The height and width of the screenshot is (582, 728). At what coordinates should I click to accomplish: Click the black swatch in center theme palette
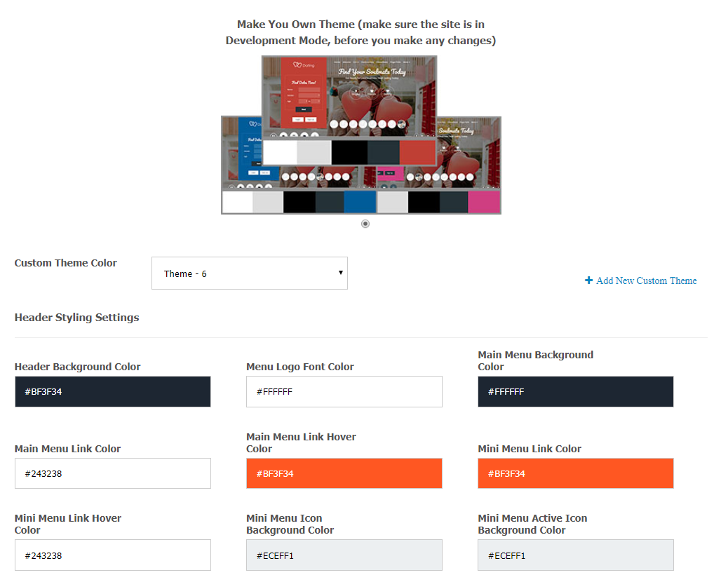349,152
